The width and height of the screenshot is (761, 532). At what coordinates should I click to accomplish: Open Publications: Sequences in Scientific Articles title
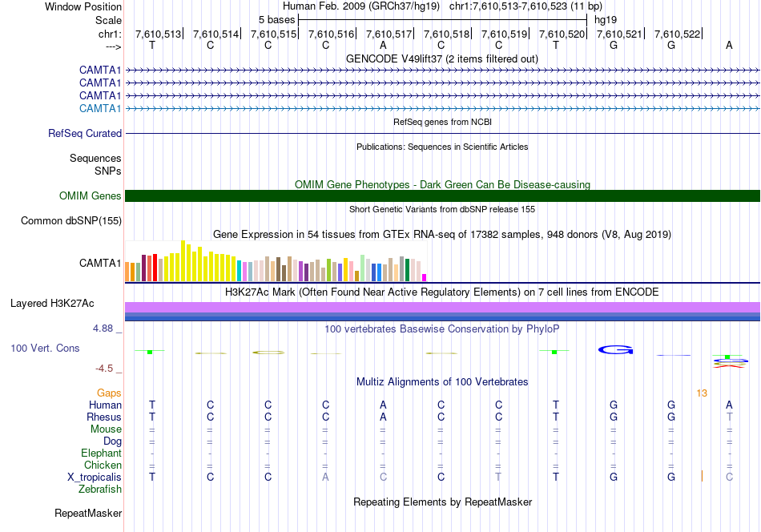point(442,147)
